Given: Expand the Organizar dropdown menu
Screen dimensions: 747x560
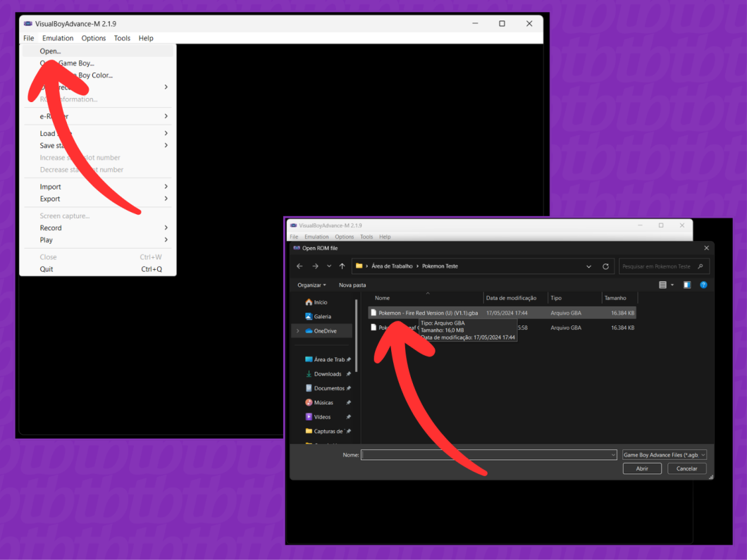Looking at the screenshot, I should coord(311,285).
